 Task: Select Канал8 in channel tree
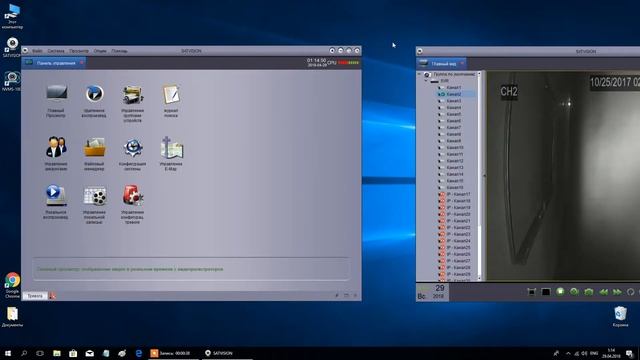454,134
